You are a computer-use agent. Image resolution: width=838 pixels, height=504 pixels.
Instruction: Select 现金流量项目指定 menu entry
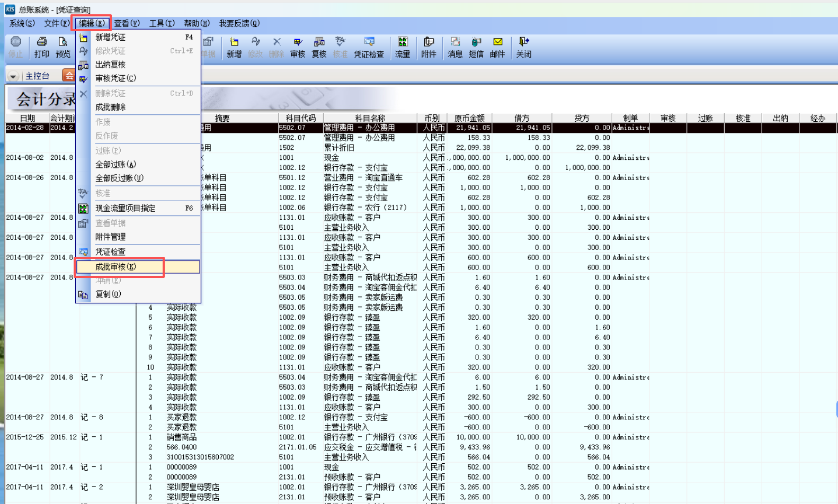pyautogui.click(x=126, y=208)
